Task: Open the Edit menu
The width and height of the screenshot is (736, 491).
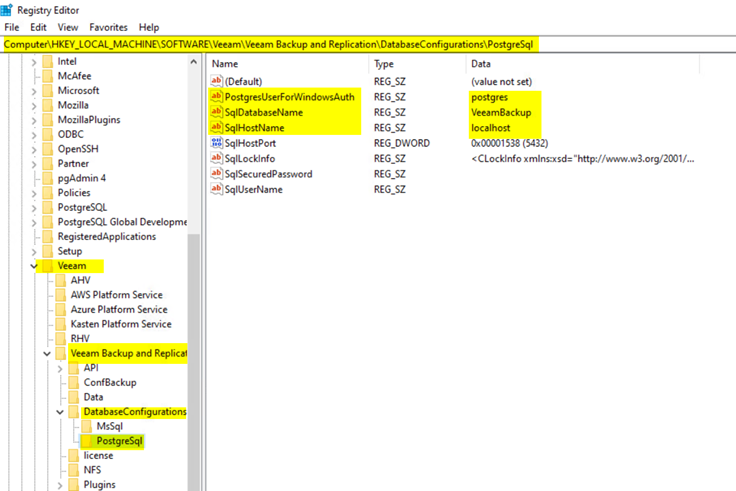Action: coord(39,27)
